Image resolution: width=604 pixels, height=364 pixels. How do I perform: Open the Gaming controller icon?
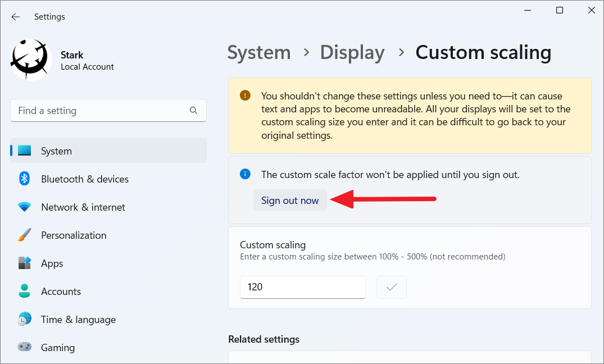click(25, 347)
